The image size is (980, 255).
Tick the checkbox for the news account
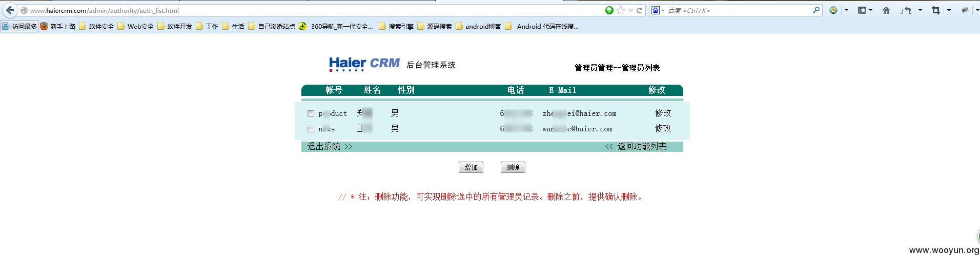[311, 129]
